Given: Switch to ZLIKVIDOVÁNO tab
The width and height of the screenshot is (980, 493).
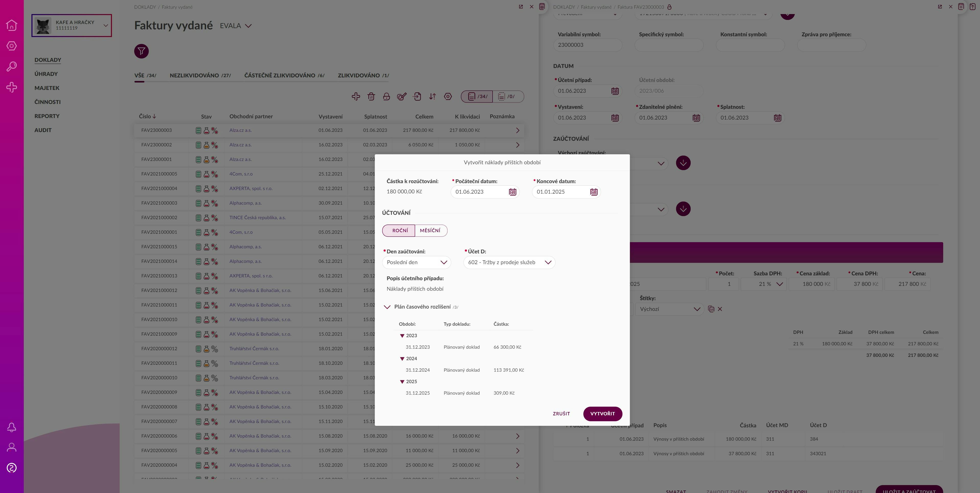Looking at the screenshot, I should click(363, 75).
